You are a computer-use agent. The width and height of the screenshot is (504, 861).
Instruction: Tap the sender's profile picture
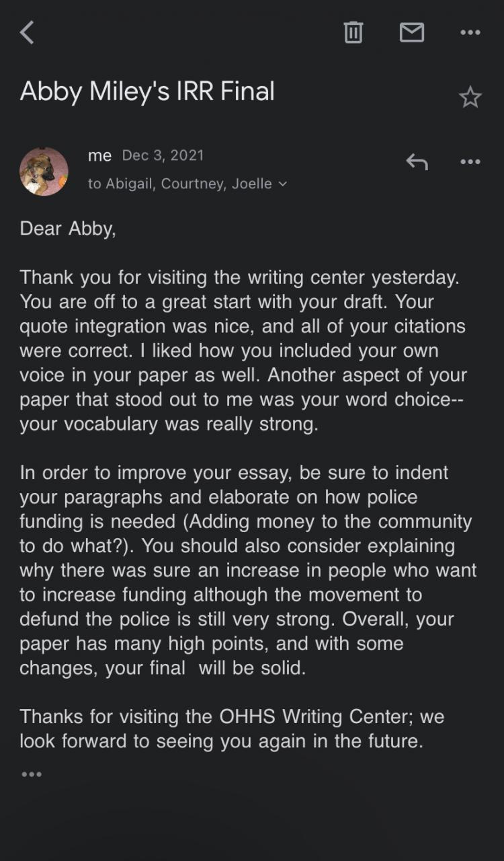tap(44, 172)
